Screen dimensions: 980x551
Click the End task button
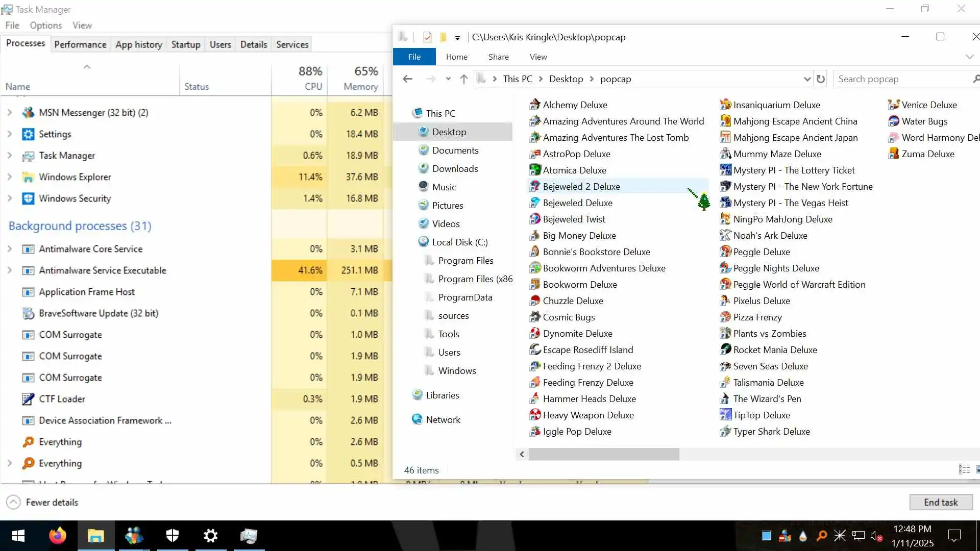point(940,502)
